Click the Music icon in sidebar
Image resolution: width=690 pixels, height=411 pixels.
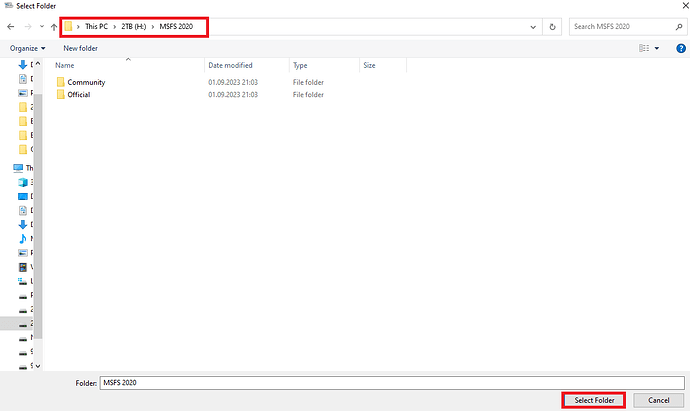point(22,239)
